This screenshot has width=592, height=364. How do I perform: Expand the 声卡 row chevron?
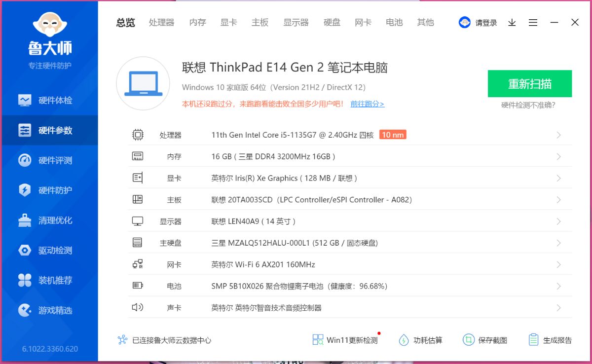point(558,308)
